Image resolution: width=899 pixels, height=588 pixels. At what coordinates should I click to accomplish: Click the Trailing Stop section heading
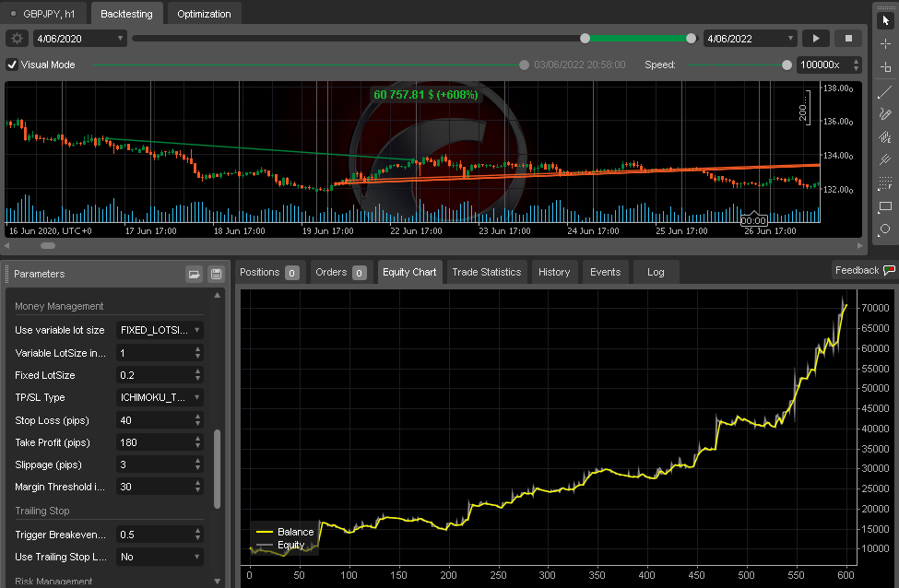pyautogui.click(x=41, y=511)
